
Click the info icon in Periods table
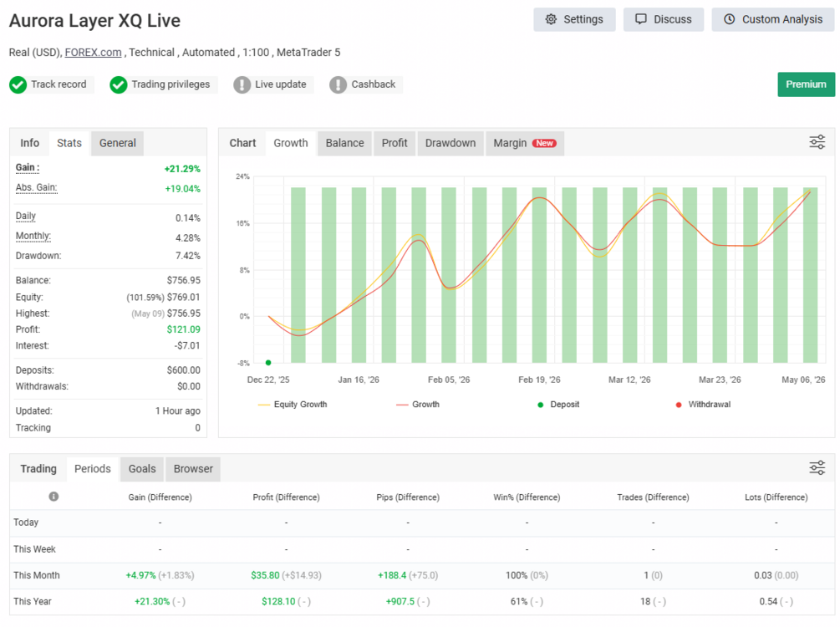coord(53,497)
